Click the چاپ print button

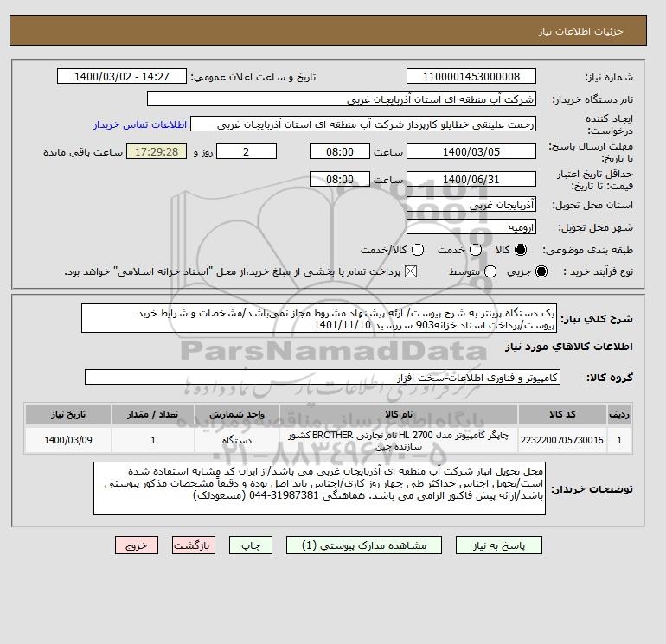tap(251, 545)
